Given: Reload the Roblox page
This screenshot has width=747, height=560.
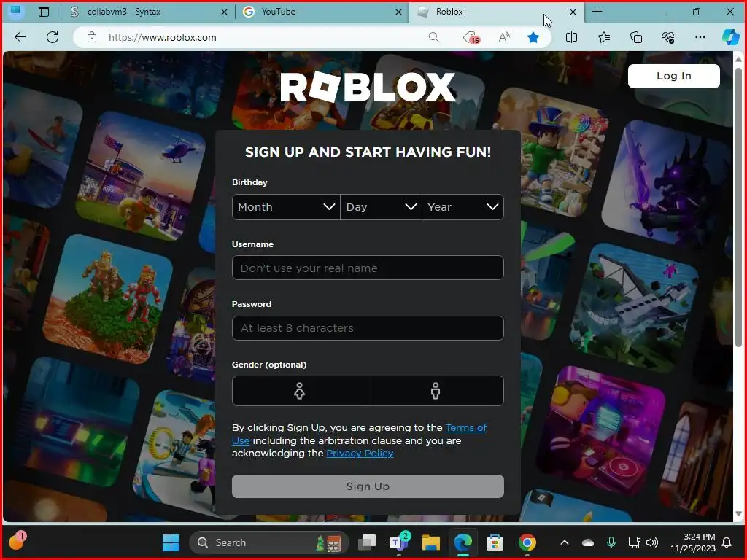Looking at the screenshot, I should (x=53, y=37).
